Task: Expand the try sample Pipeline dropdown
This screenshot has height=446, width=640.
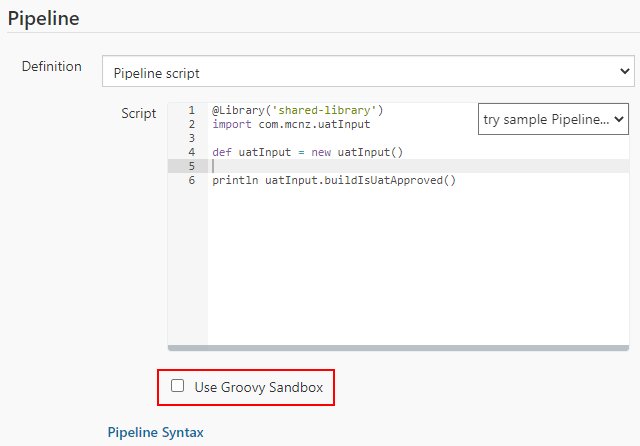Action: 552,119
